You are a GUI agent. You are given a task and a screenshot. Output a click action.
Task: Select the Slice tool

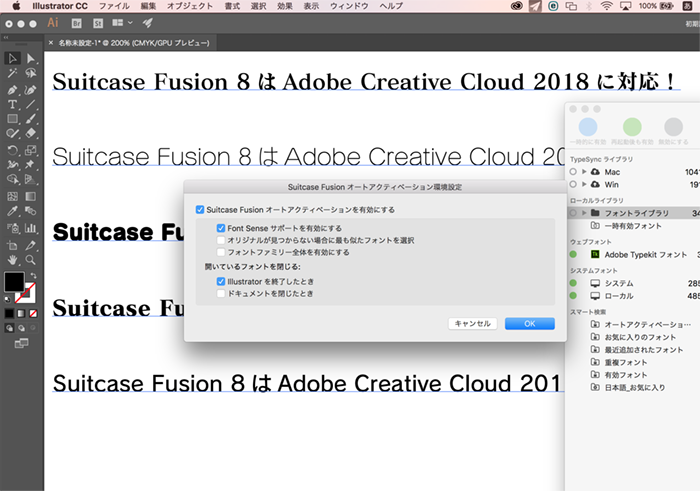click(x=30, y=245)
